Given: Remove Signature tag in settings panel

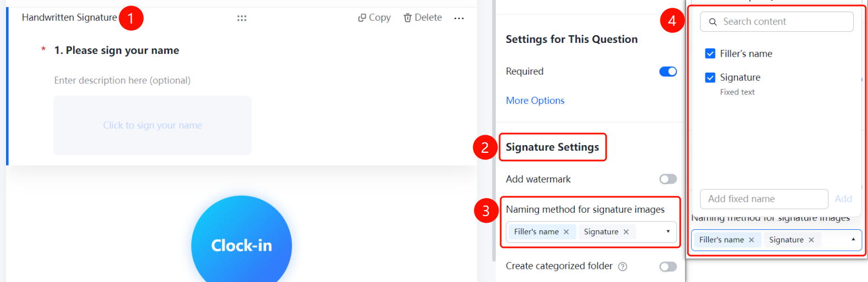Looking at the screenshot, I should tap(626, 232).
